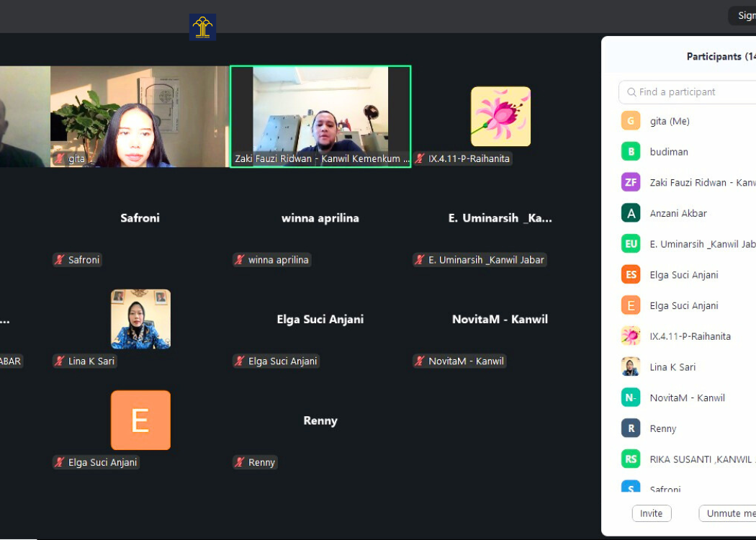Click the RS avatar for Rika Susanti
Screen dimensions: 756x540
631,459
